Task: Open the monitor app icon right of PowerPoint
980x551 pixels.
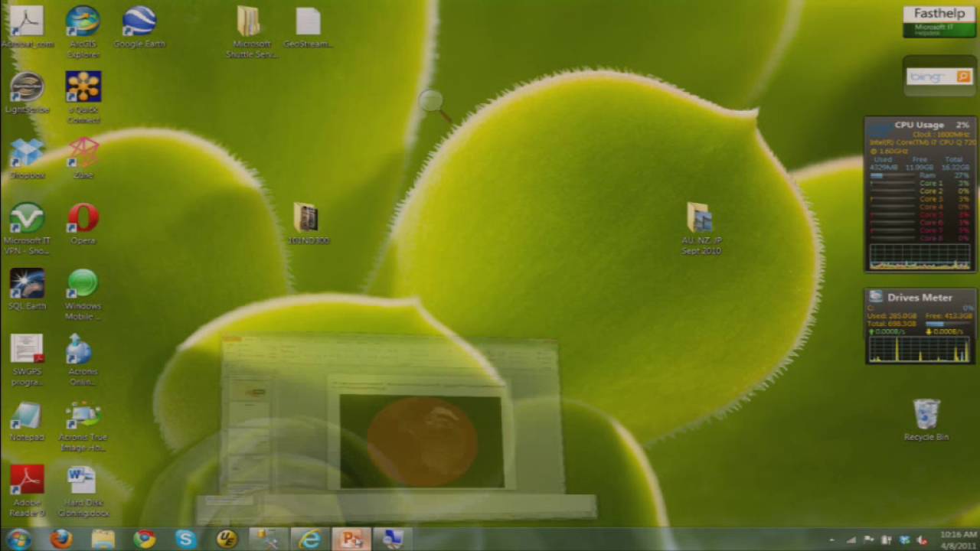Action: 393,539
